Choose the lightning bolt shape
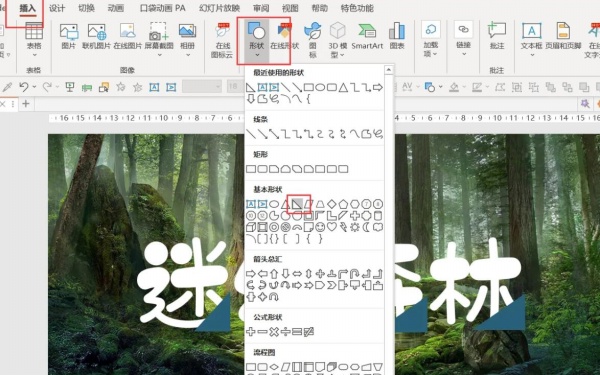Screen dimensions: 600x375 click(343, 227)
